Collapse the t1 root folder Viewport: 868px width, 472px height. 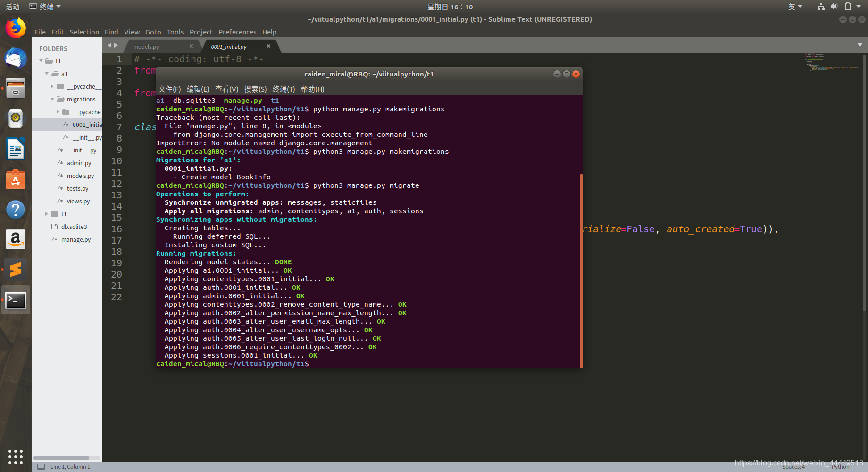point(41,61)
